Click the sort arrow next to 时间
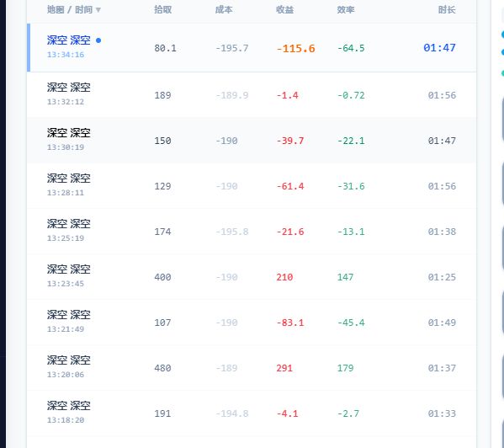 click(98, 10)
